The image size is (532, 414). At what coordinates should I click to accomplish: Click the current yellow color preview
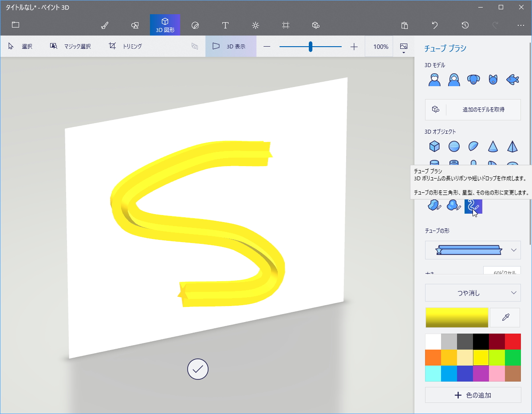pyautogui.click(x=457, y=318)
